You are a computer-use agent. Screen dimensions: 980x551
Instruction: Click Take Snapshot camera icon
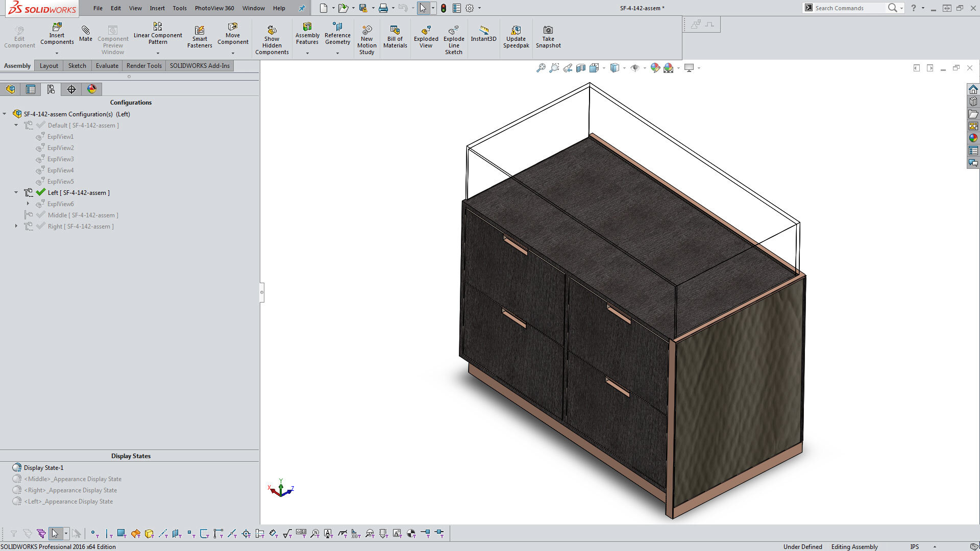point(548,37)
